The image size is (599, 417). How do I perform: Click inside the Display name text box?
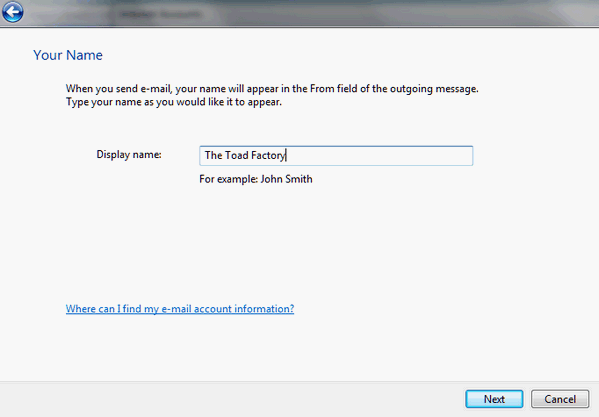pos(336,155)
